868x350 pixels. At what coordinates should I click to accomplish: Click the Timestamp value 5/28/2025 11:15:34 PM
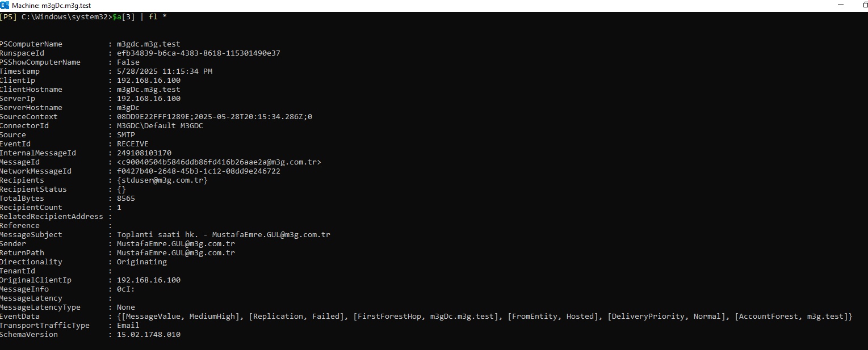coord(165,71)
